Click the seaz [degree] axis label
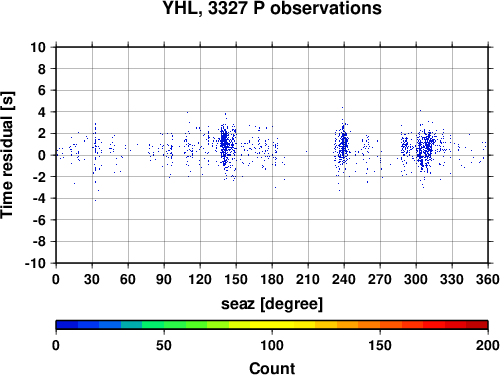This screenshot has height=375, width=500. (x=272, y=304)
